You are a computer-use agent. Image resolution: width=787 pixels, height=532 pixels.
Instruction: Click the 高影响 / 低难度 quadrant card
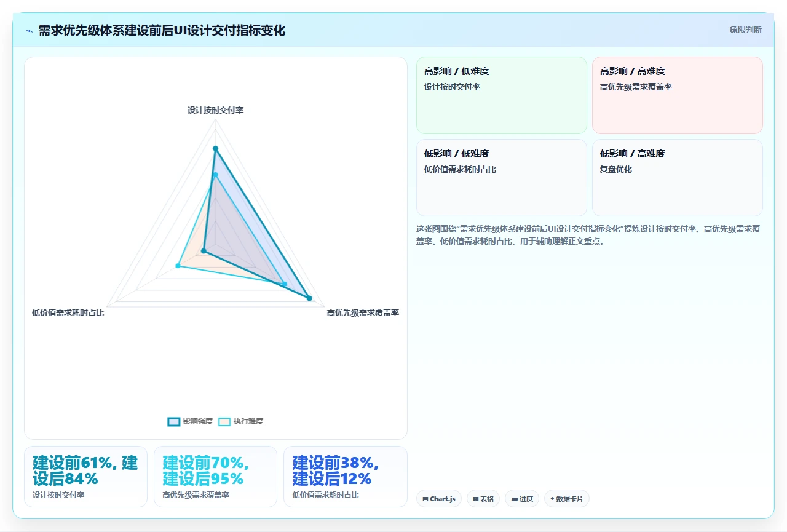[x=502, y=95]
